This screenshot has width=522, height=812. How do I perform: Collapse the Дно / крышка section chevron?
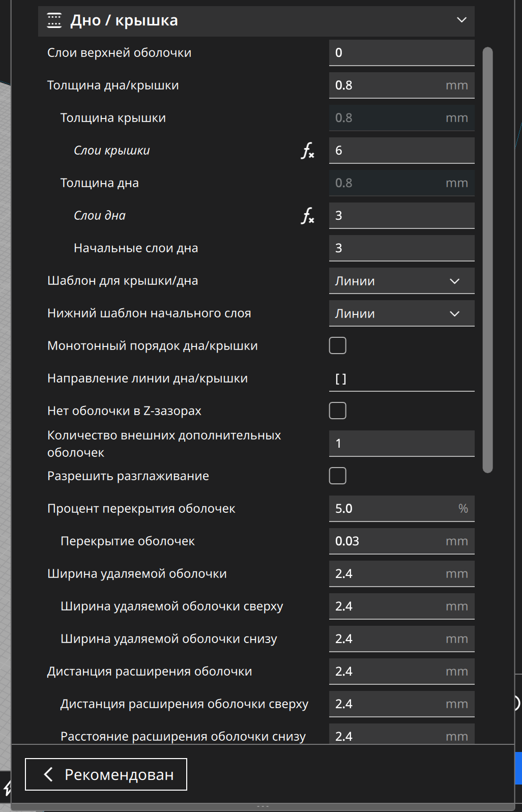[461, 20]
